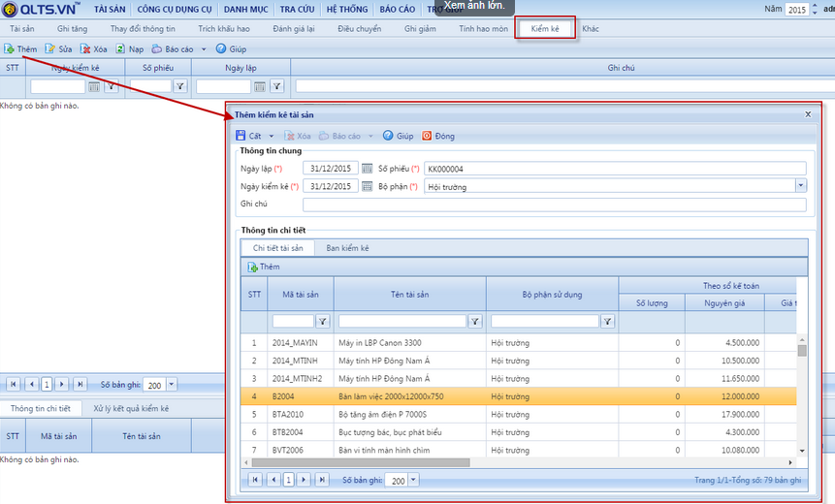This screenshot has width=835, height=504.
Task: Increase or decrease Năm year stepper
Action: (x=815, y=9)
